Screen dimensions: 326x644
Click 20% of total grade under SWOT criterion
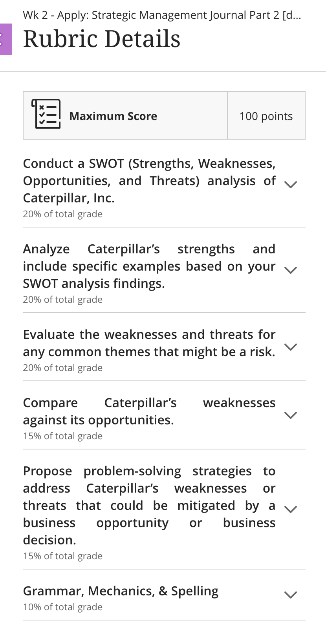click(x=62, y=214)
